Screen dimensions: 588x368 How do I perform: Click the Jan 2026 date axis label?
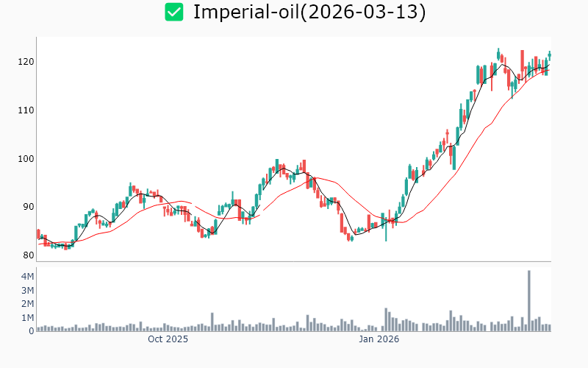[x=379, y=339]
